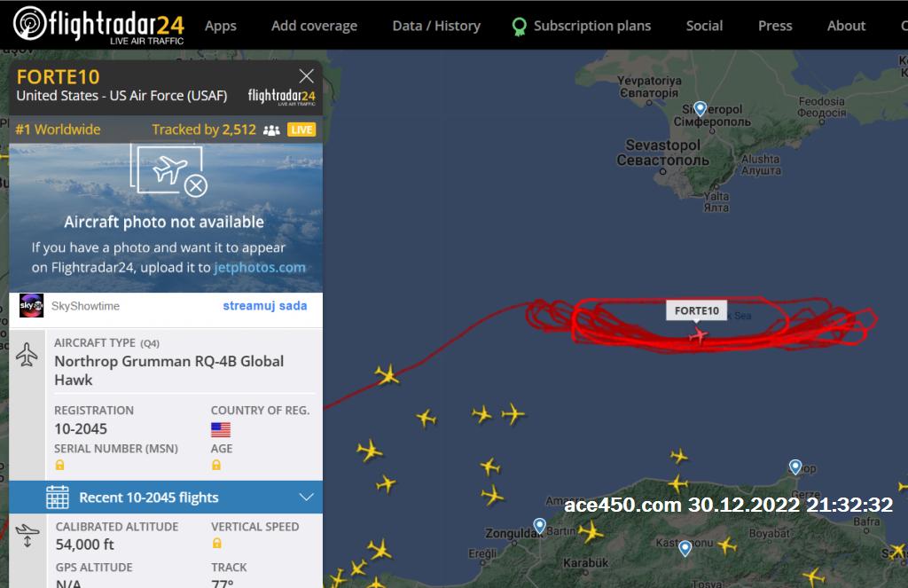
Task: Click the Simferopol airport pin
Action: (701, 108)
